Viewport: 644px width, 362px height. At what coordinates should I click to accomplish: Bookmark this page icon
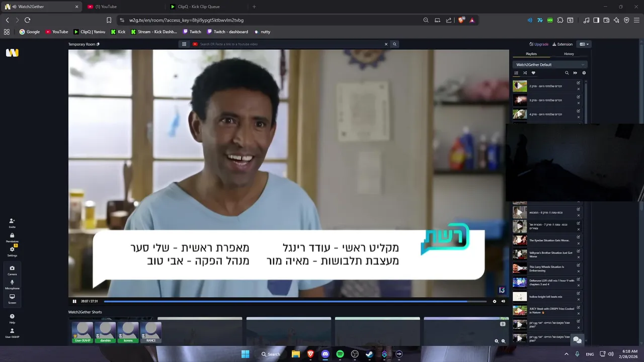[x=109, y=20]
